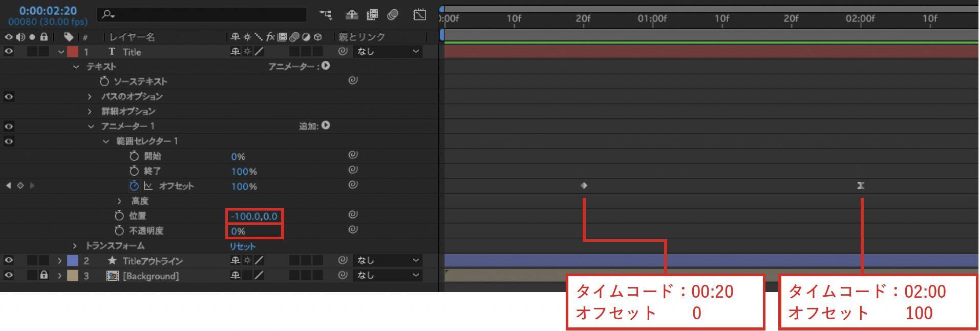Click the stopwatch for 位置
The height and width of the screenshot is (331, 980).
click(119, 216)
